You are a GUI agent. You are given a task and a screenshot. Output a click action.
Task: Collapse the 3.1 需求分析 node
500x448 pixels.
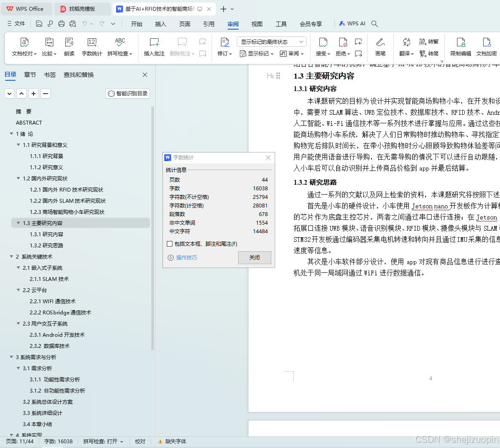pos(18,368)
